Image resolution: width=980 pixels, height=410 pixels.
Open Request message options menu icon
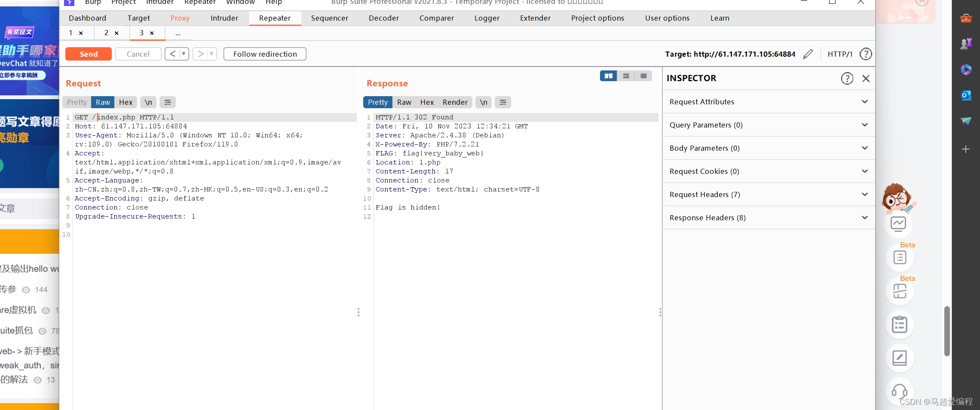[x=168, y=102]
